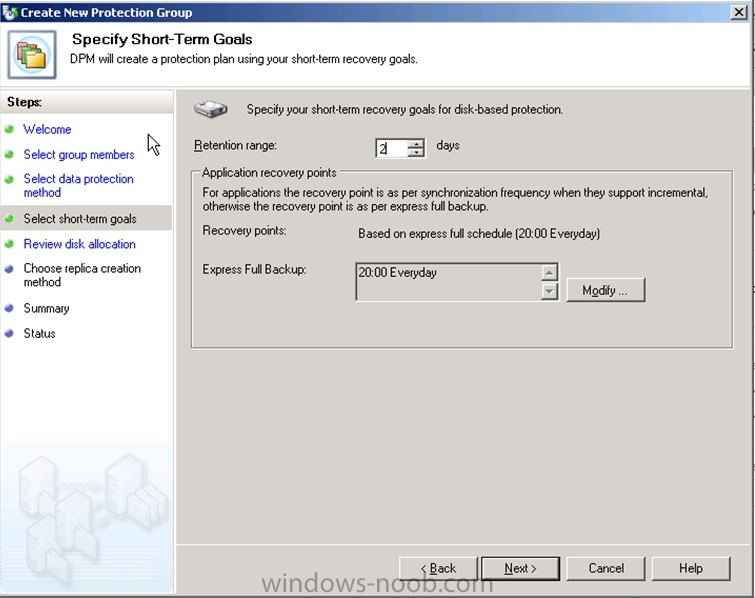Click blue bullet beside Status

pos(9,333)
